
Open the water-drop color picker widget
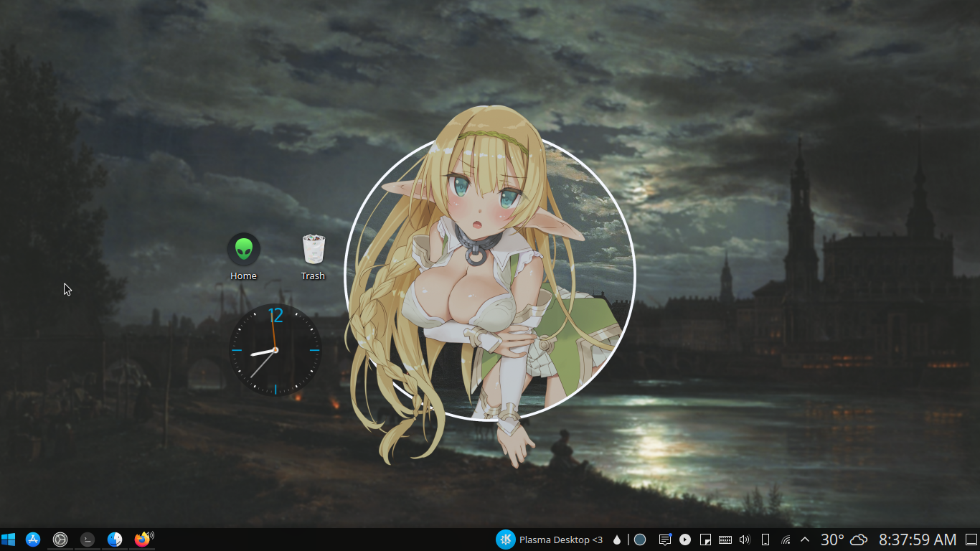617,540
